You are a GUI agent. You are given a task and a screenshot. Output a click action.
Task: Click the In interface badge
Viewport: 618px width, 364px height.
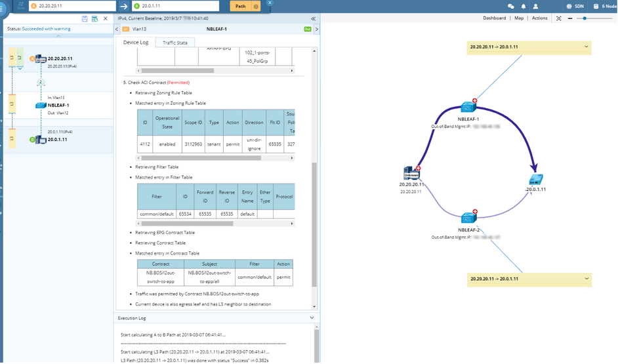[x=126, y=29]
